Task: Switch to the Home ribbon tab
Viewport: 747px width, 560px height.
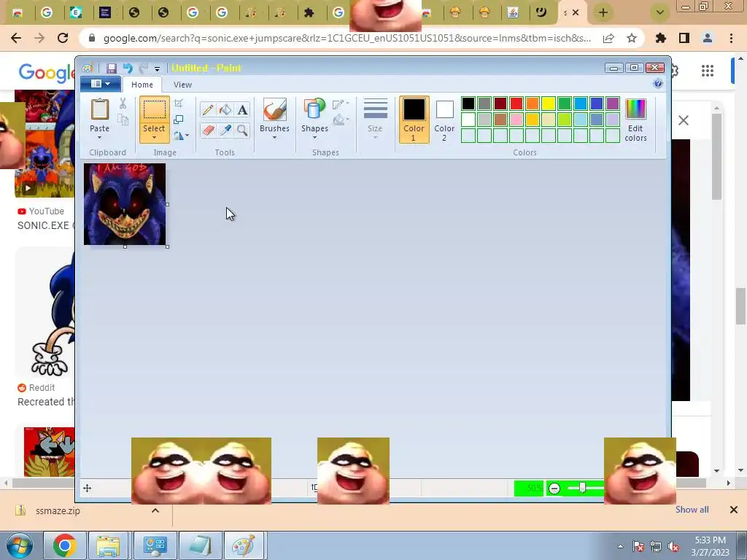Action: 142,85
